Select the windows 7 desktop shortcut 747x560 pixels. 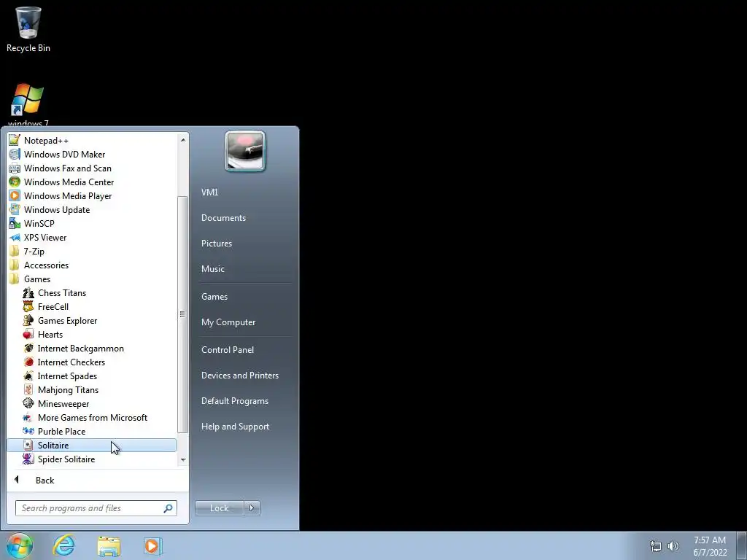pos(28,105)
